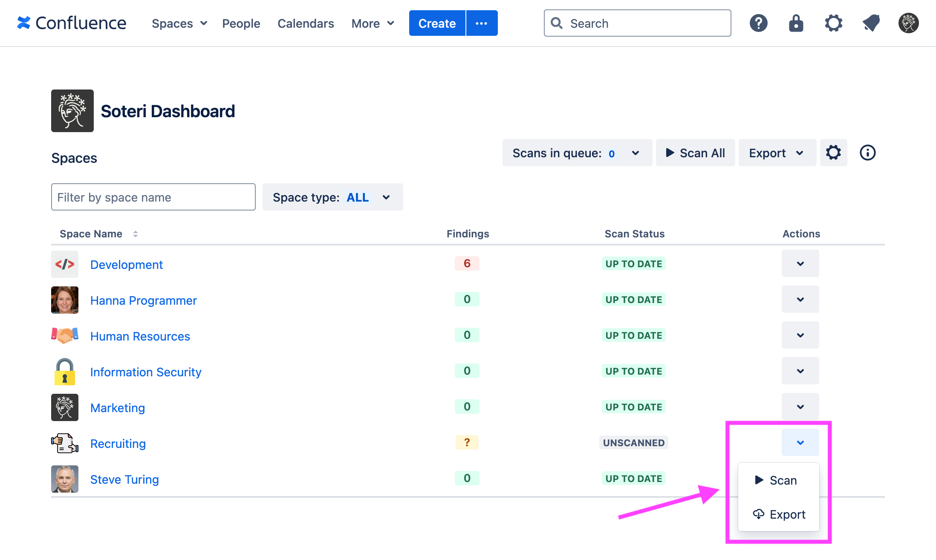Viewport: 936px width, 560px height.
Task: Start a scan with the Scan All button
Action: (695, 153)
